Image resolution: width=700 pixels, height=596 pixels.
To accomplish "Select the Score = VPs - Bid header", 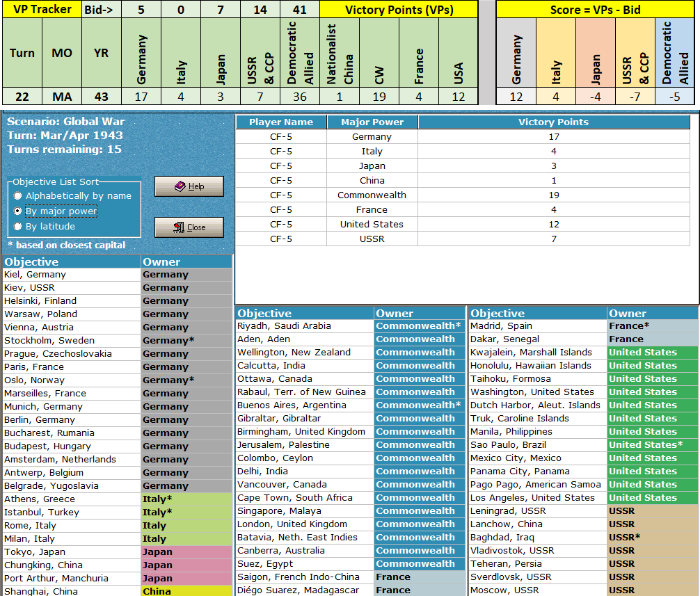I will (595, 9).
